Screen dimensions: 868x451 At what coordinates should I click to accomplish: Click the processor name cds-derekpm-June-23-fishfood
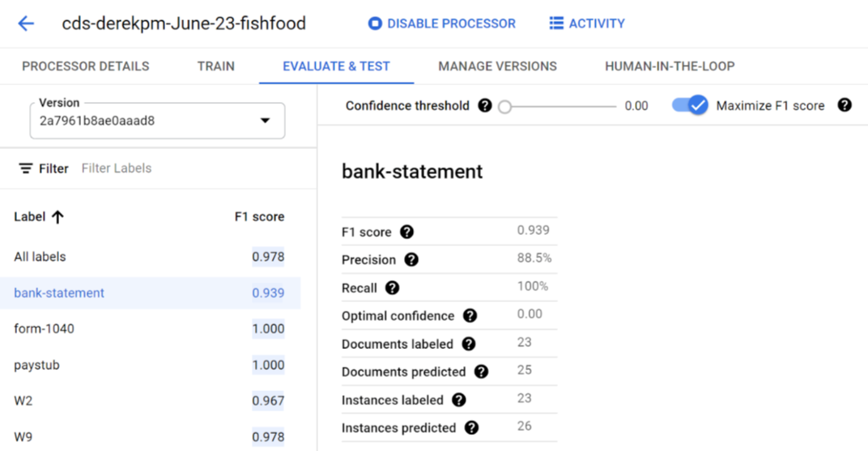pos(184,23)
